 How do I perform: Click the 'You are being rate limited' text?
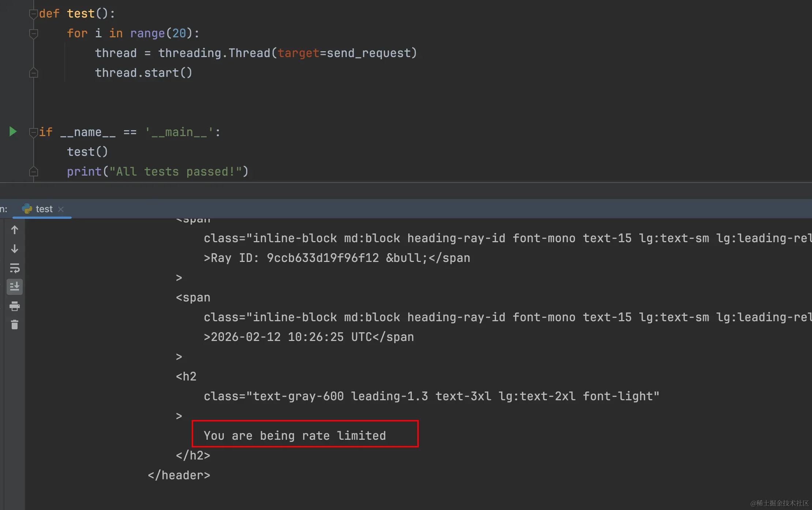point(294,435)
